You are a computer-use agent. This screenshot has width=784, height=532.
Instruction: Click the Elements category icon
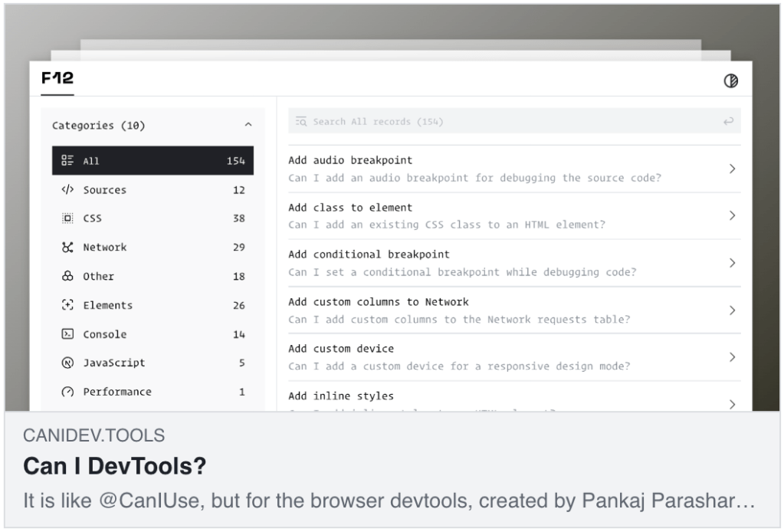(x=67, y=305)
